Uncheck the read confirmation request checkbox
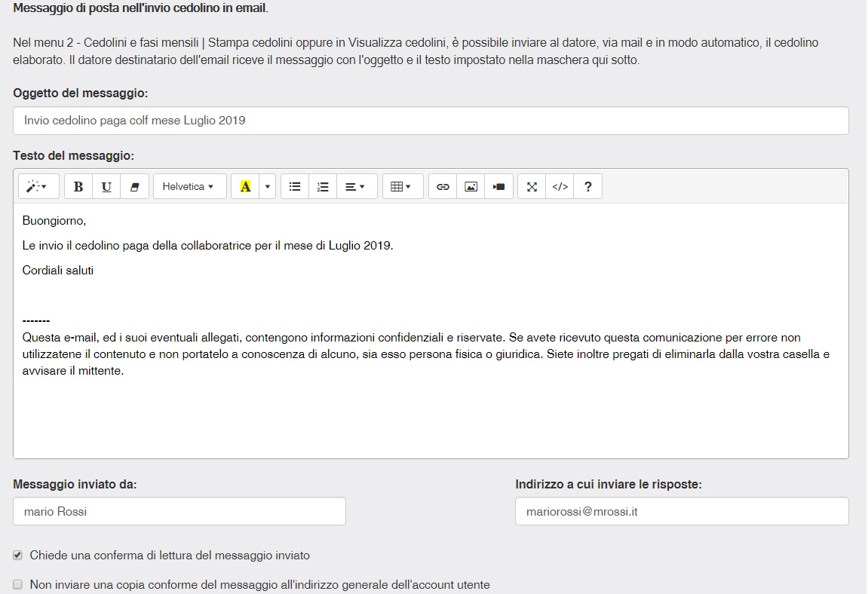The height and width of the screenshot is (594, 868). tap(18, 556)
